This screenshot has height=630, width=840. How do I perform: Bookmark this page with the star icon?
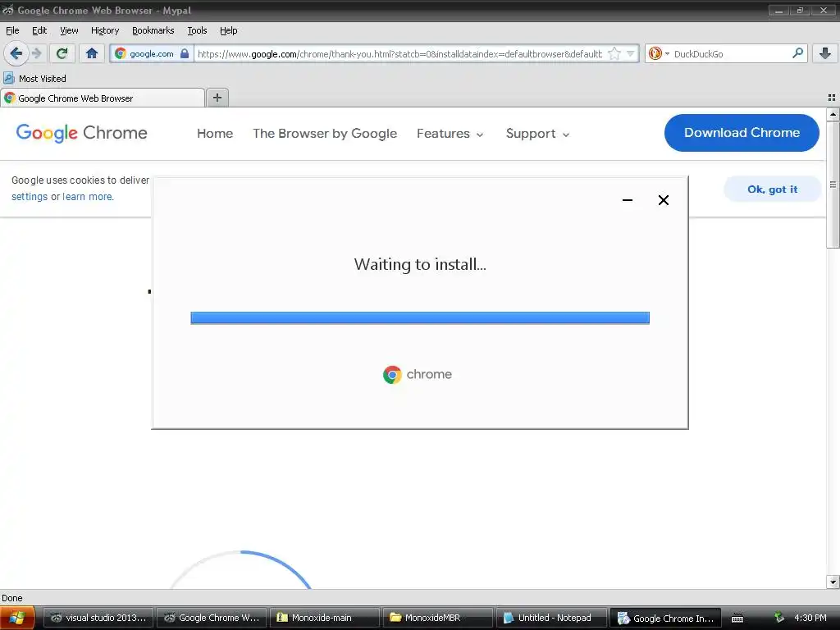click(x=614, y=53)
